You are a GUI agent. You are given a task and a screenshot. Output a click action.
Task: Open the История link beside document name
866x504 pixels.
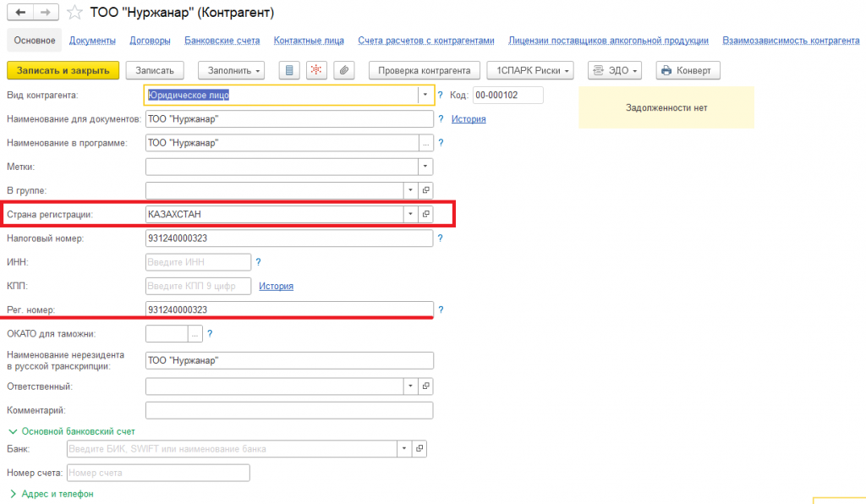469,118
